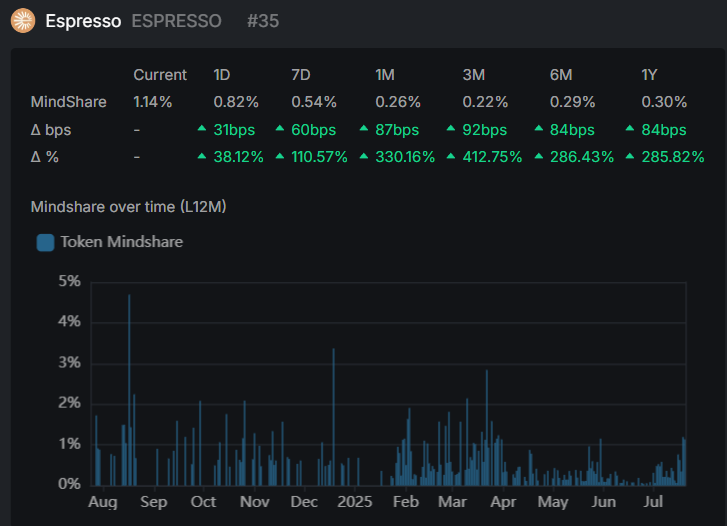The image size is (727, 526).
Task: Click the 7D MindShare value 0.54%
Action: (314, 102)
